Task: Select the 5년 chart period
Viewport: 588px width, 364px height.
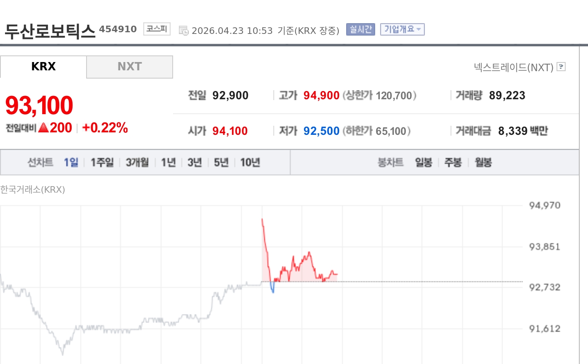Action: point(221,163)
